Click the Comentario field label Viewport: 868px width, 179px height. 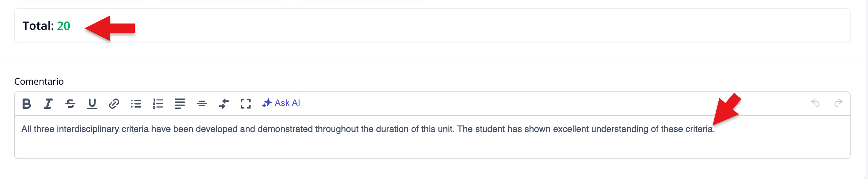[39, 81]
